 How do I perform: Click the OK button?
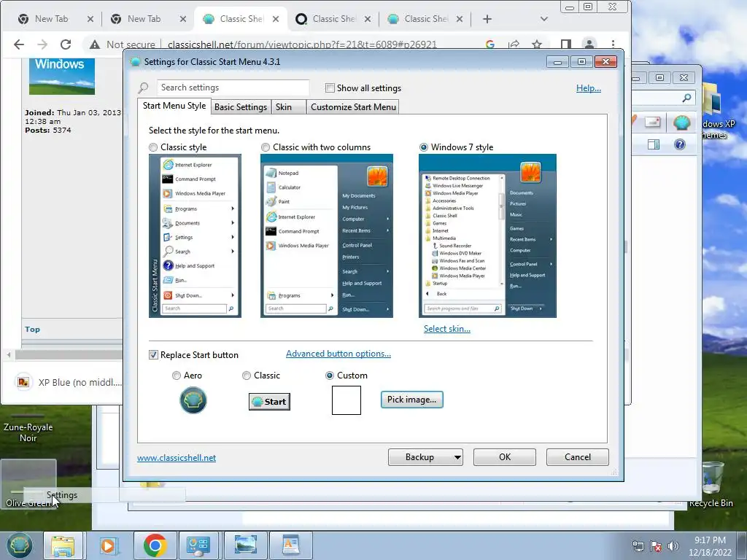[x=505, y=457]
